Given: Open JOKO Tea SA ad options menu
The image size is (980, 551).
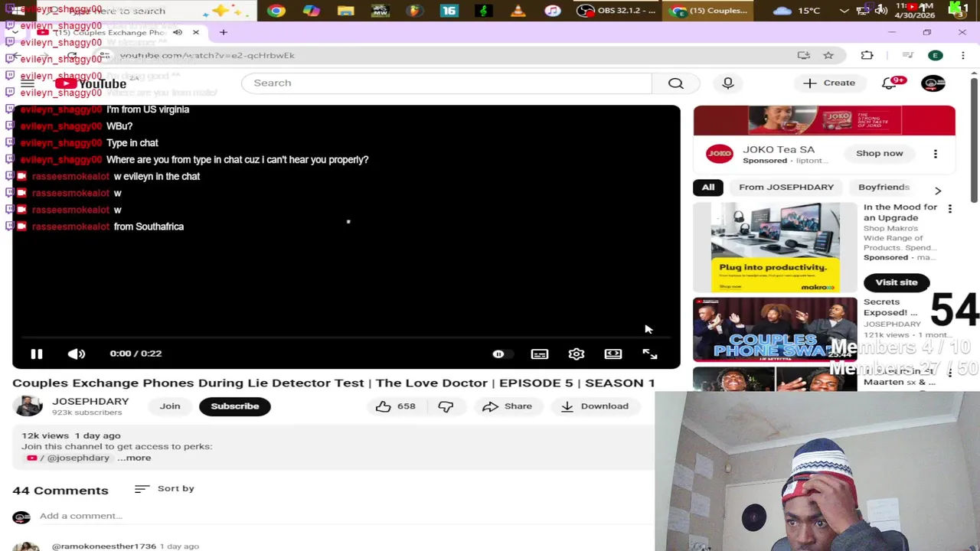Looking at the screenshot, I should pos(935,154).
